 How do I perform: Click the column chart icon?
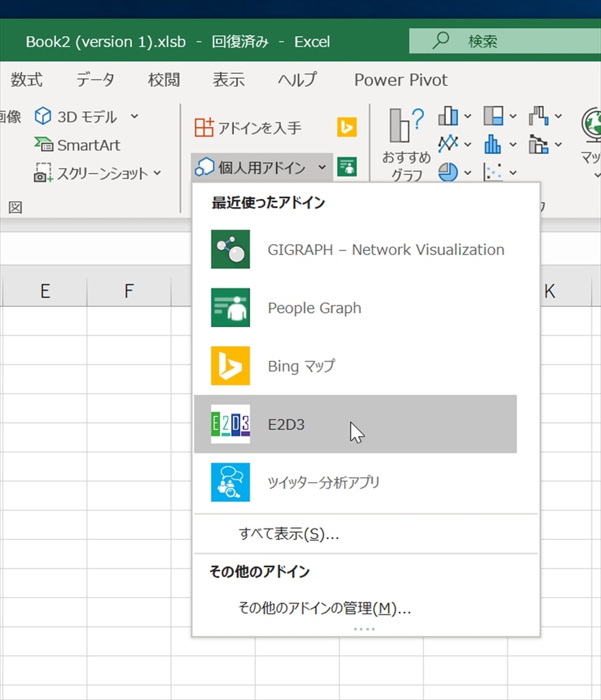point(448,116)
